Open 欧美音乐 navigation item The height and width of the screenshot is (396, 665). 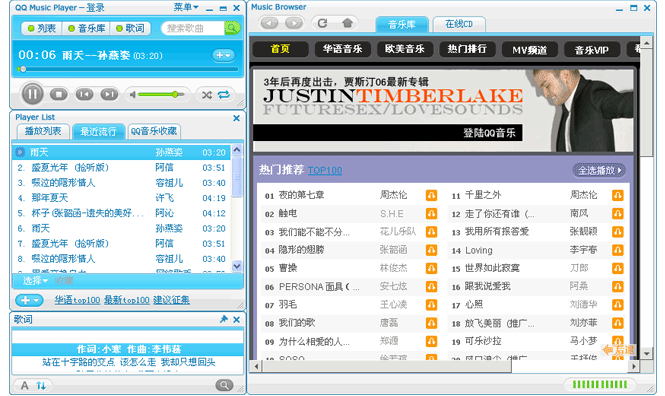[x=405, y=49]
